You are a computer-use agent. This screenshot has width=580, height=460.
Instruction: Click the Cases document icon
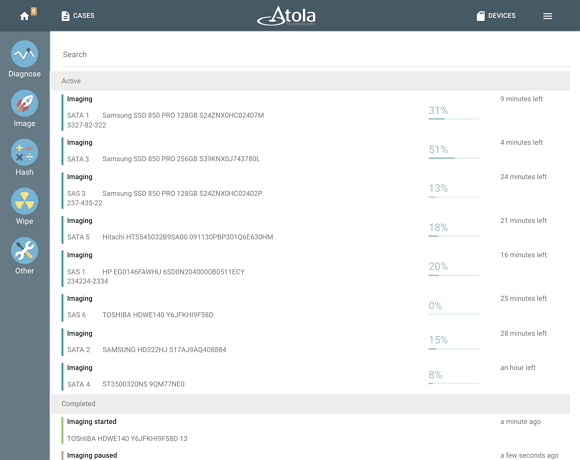tap(65, 16)
